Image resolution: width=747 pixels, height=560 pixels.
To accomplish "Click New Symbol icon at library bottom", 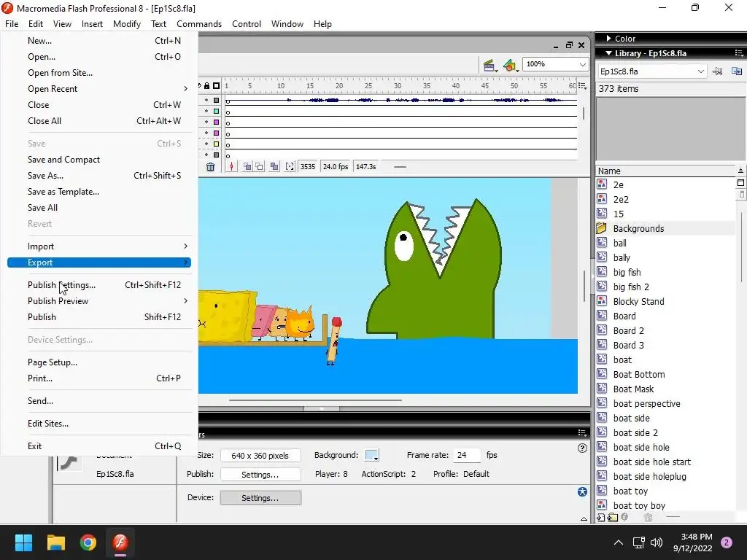I will tap(601, 517).
